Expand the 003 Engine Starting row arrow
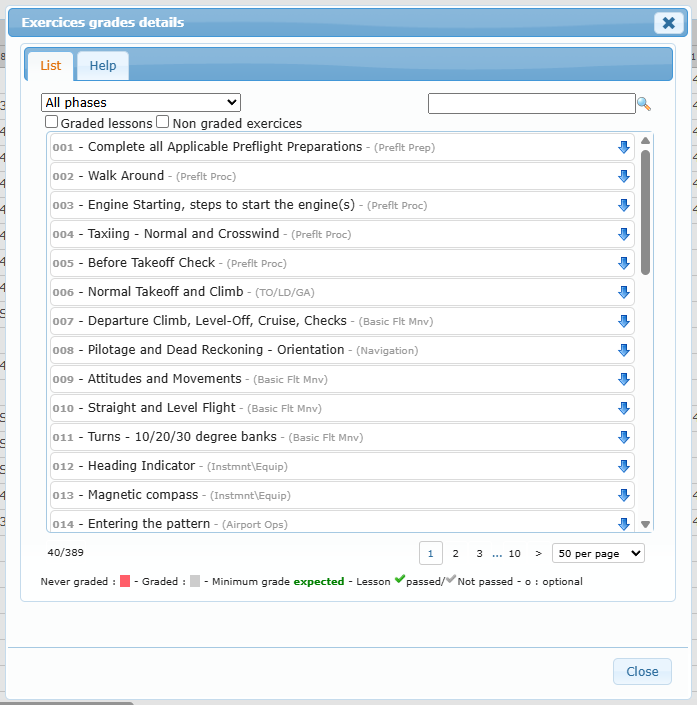The height and width of the screenshot is (705, 697). point(624,205)
